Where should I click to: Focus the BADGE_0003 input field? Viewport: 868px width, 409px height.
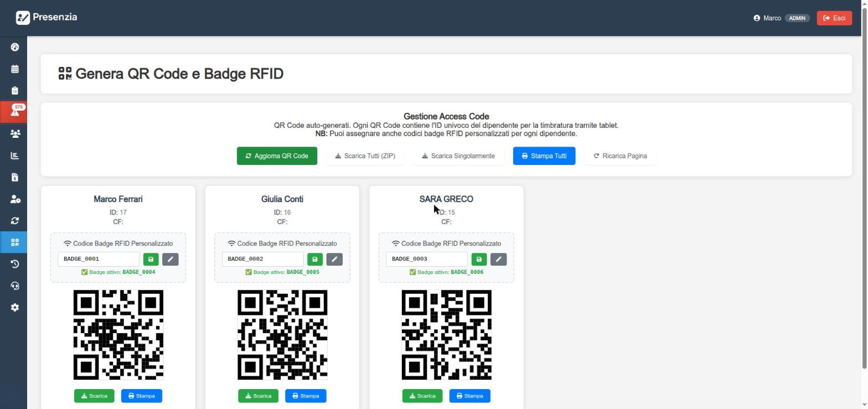click(x=427, y=259)
